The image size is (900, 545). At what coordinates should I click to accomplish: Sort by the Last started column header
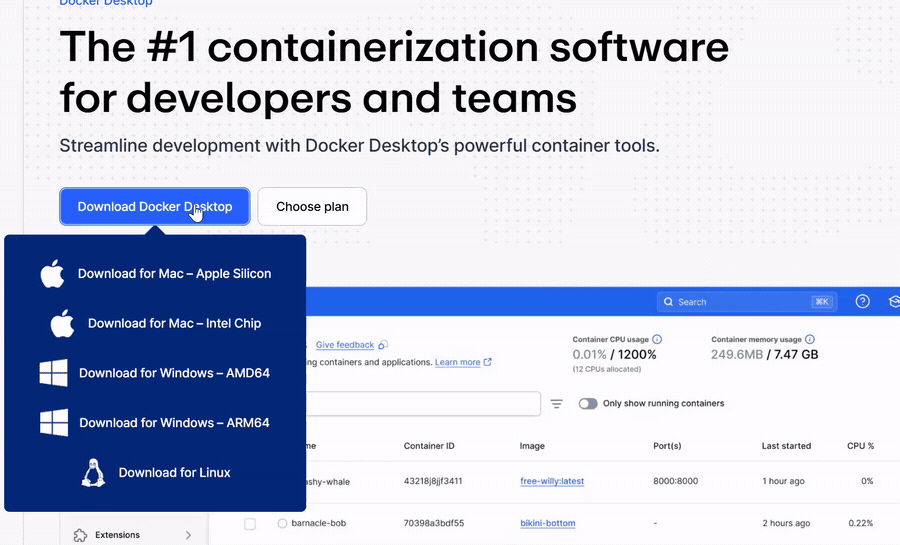[786, 446]
